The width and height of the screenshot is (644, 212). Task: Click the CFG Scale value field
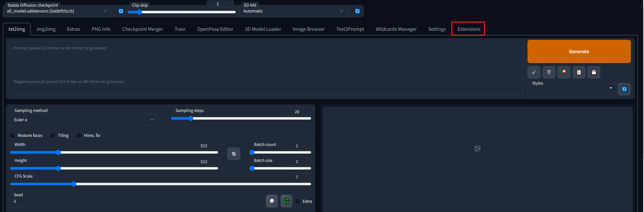(x=299, y=177)
